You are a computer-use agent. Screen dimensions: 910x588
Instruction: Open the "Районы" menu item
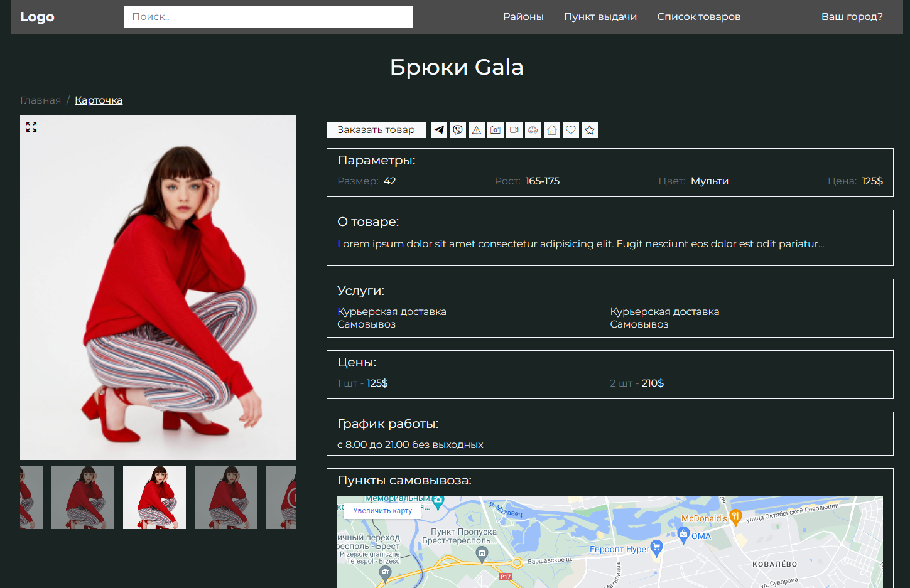point(523,17)
